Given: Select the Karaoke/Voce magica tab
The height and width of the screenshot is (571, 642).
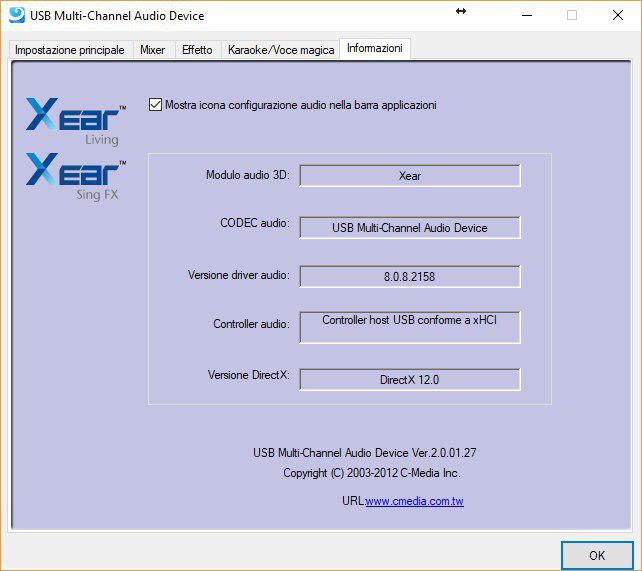Looking at the screenshot, I should [x=280, y=50].
